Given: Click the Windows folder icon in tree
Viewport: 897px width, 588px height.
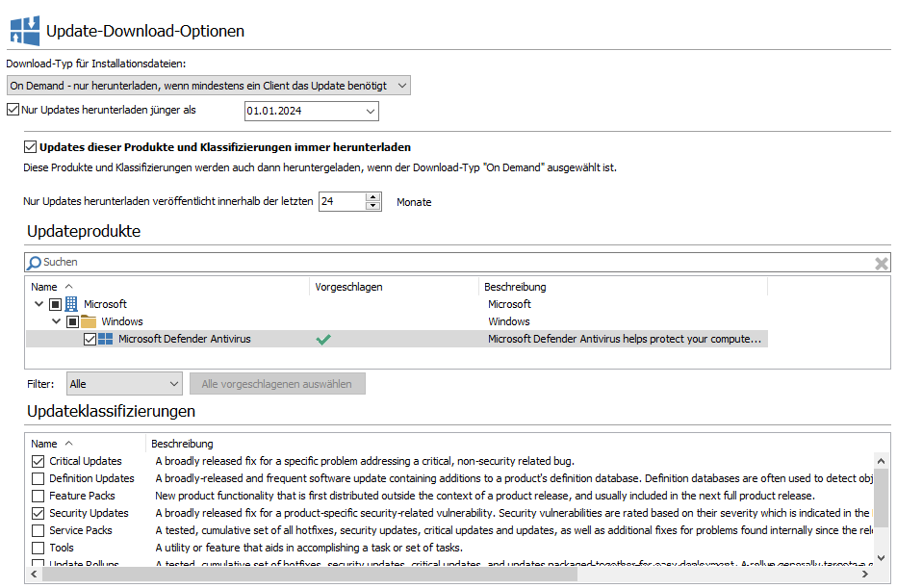Looking at the screenshot, I should tap(89, 321).
